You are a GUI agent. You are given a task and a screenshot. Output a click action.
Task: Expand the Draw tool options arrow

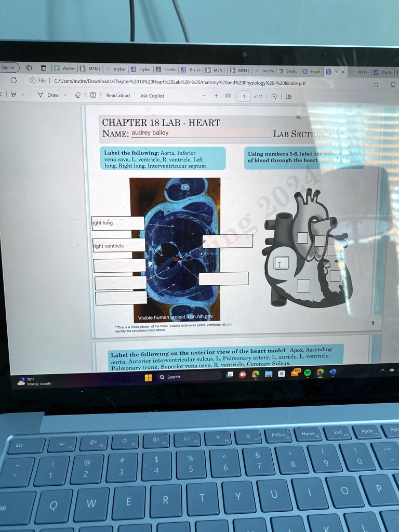pos(65,95)
